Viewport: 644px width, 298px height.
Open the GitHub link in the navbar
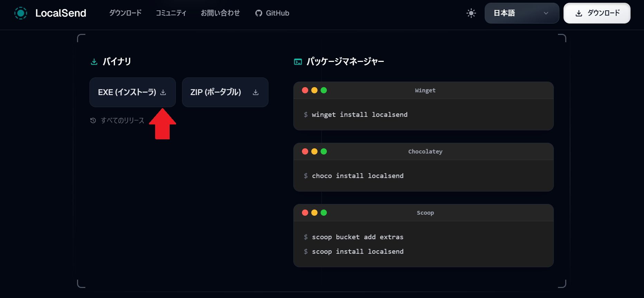pos(272,13)
